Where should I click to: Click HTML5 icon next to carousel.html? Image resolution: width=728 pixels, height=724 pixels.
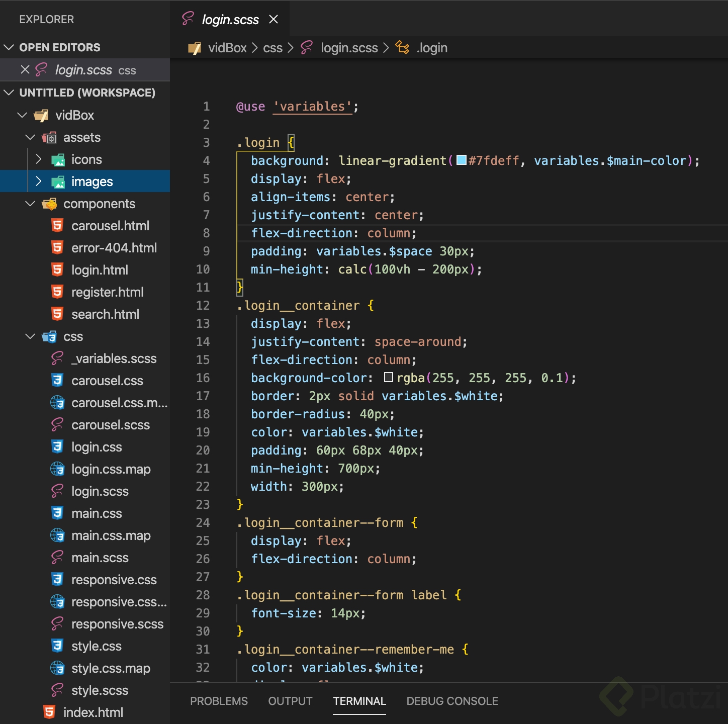[58, 226]
